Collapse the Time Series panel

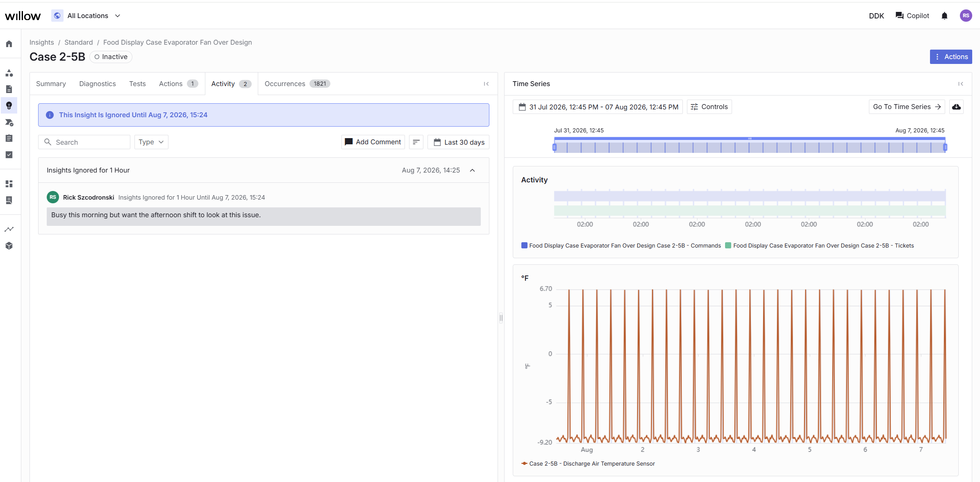point(960,84)
